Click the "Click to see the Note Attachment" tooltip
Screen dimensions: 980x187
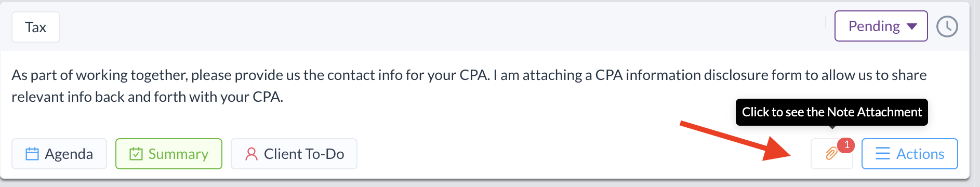pos(831,112)
